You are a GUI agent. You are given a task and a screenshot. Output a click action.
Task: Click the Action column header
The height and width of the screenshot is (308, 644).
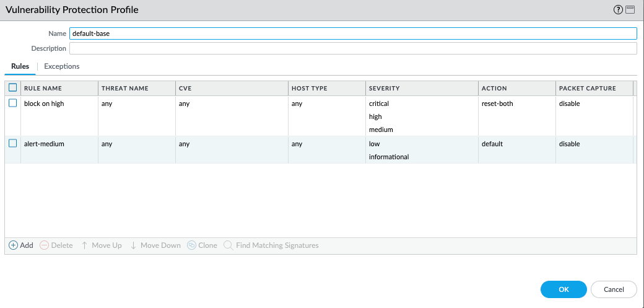click(494, 89)
